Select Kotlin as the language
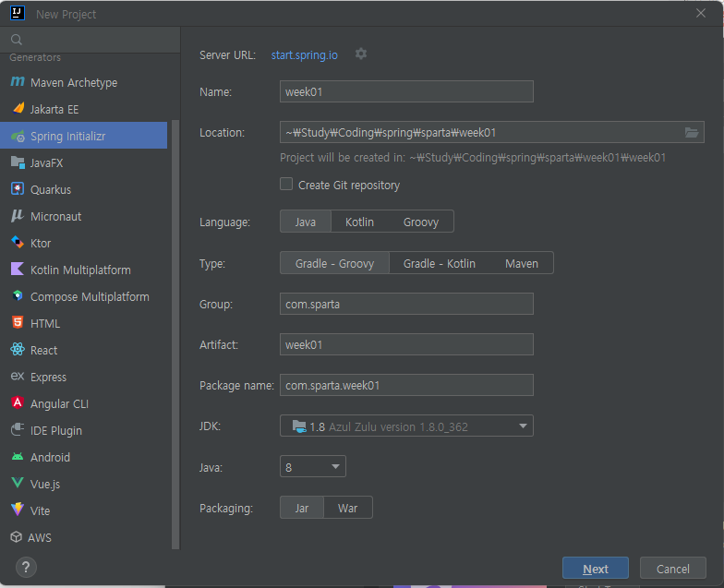This screenshot has width=724, height=588. click(360, 222)
